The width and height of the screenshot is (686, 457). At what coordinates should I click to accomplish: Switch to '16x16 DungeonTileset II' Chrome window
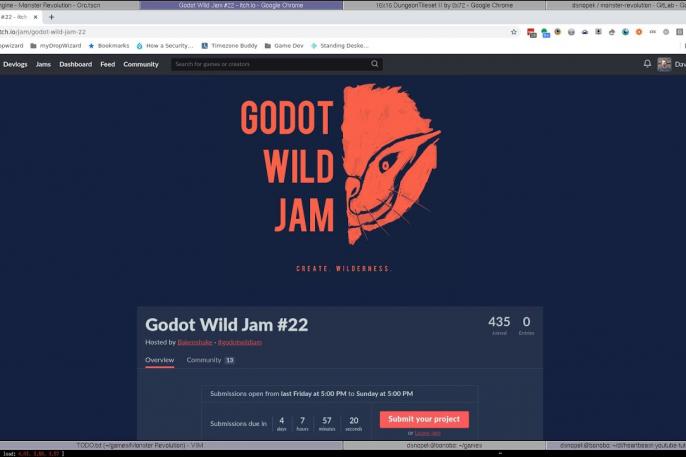pyautogui.click(x=444, y=5)
